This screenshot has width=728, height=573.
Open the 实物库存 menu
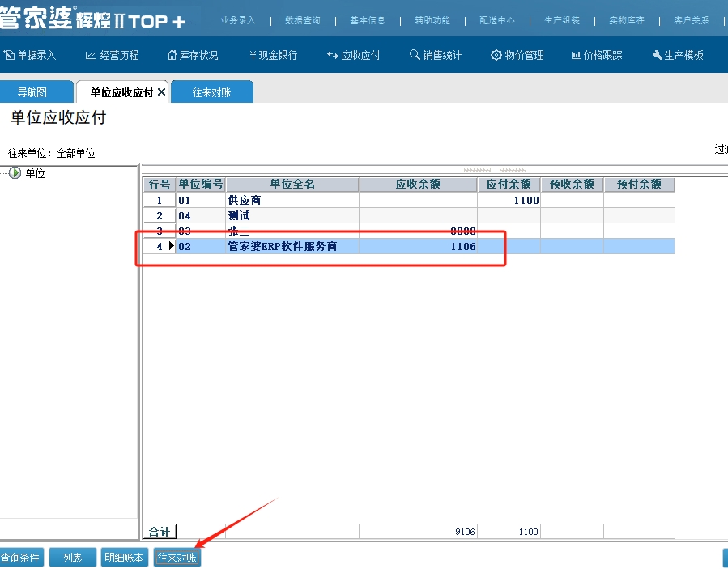pos(626,20)
